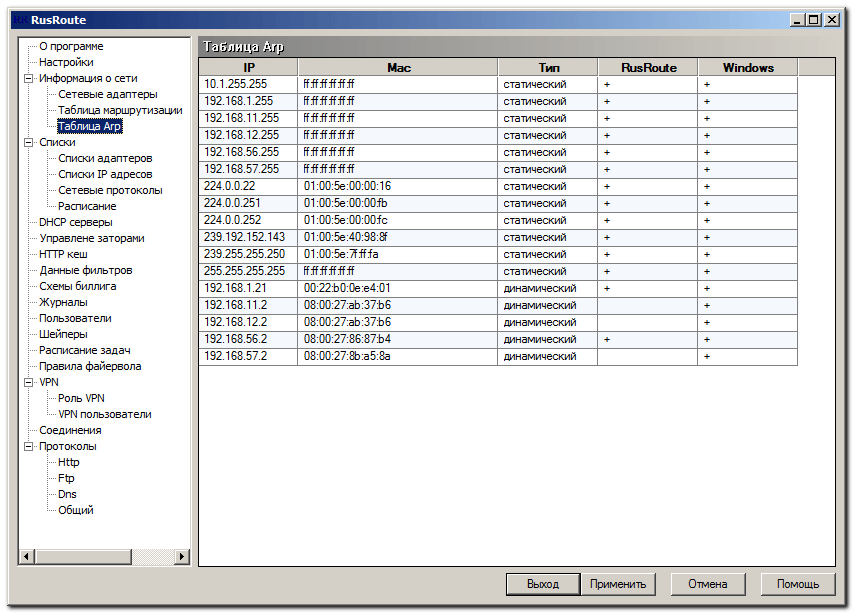Open Списки IP адресов tree item
The width and height of the screenshot is (853, 613).
[105, 175]
